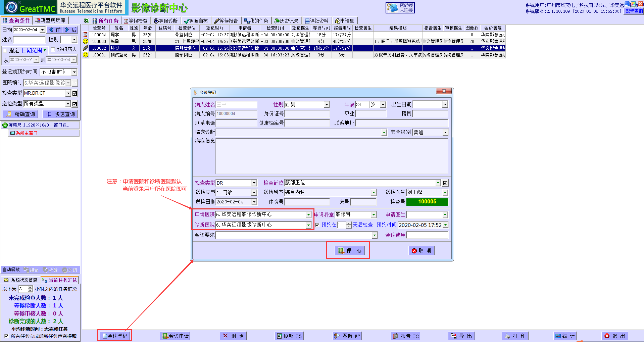
Task: Click the 导出 export button
Action: (x=461, y=336)
